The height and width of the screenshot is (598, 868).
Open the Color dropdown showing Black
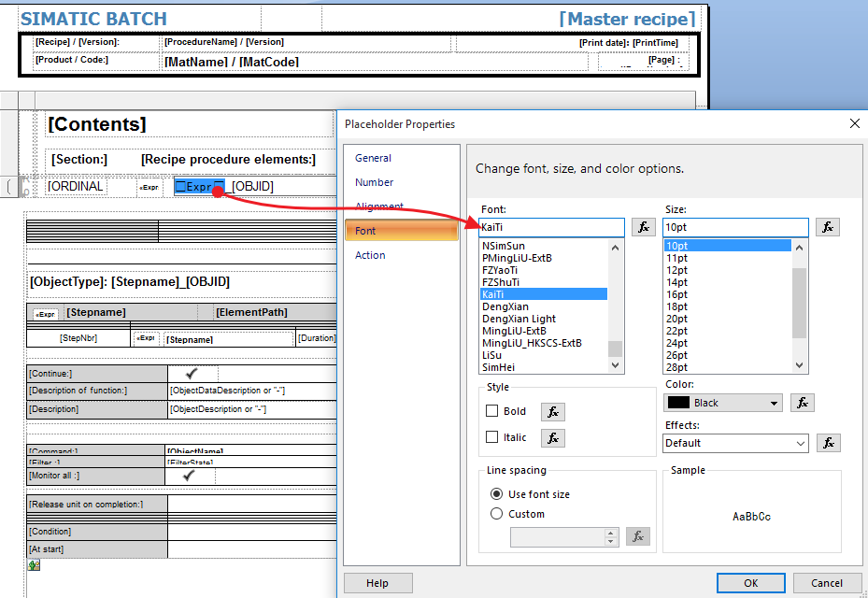[723, 403]
